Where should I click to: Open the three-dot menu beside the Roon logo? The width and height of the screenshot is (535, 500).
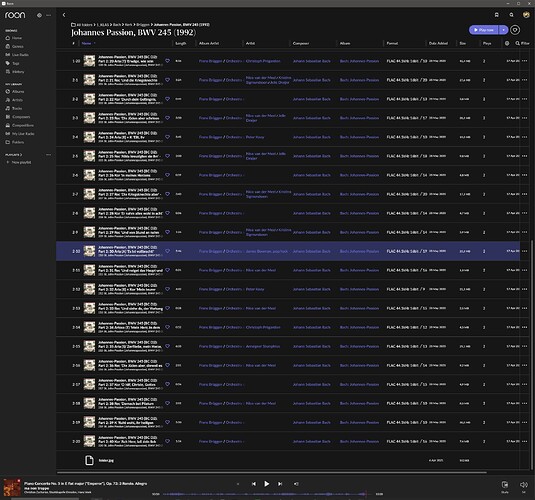point(48,15)
